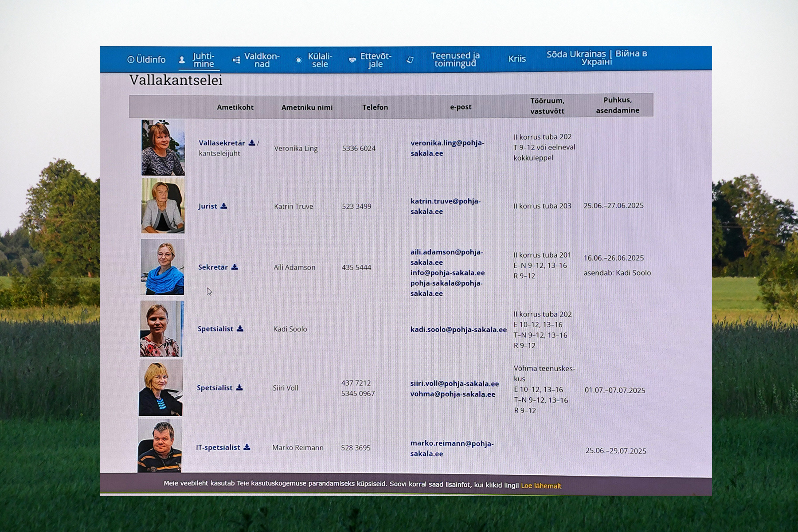Click the e-post column header
The image size is (798, 532).
(461, 107)
